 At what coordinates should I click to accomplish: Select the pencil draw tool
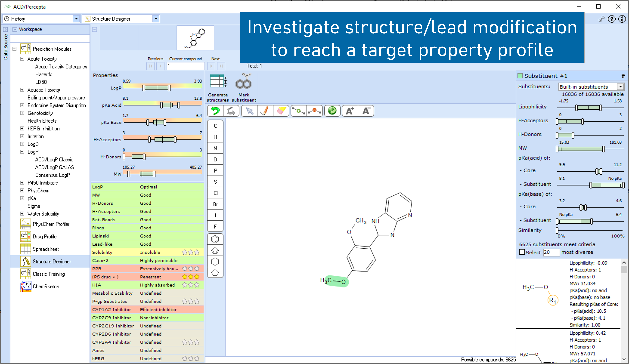[265, 111]
